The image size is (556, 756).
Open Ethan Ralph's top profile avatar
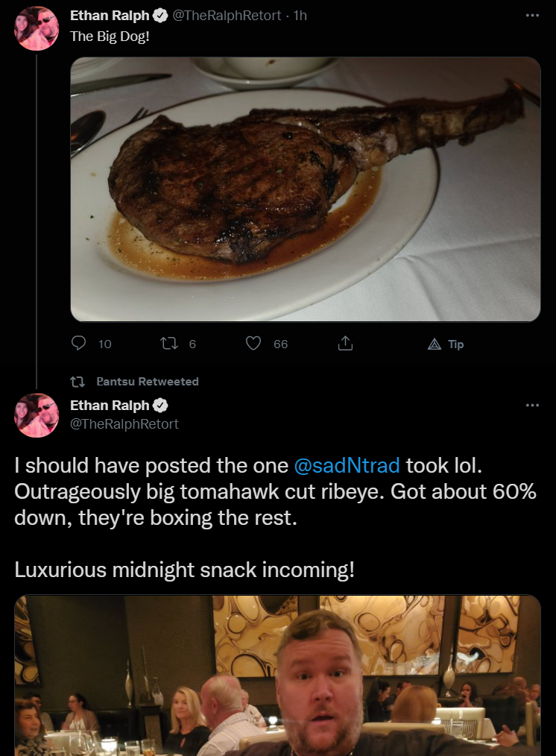coord(37,28)
